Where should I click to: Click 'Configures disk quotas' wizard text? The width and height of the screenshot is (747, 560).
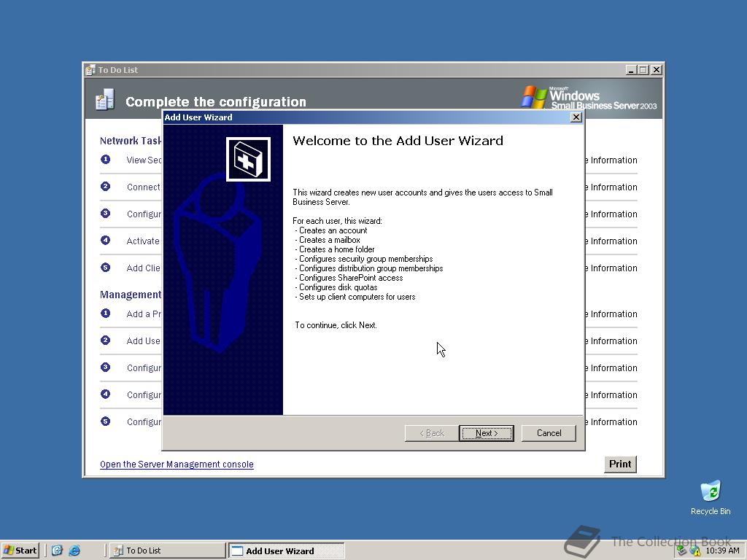pyautogui.click(x=338, y=287)
